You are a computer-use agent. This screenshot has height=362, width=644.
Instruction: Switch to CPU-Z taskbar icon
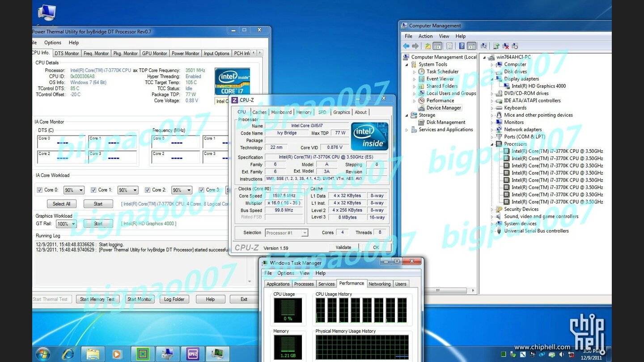tap(193, 354)
